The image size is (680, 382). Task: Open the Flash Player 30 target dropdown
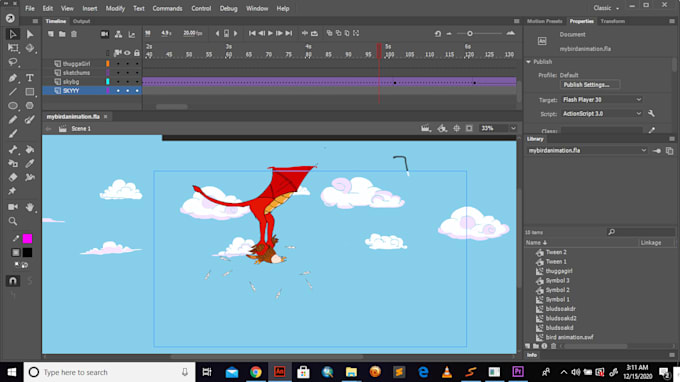coord(602,100)
